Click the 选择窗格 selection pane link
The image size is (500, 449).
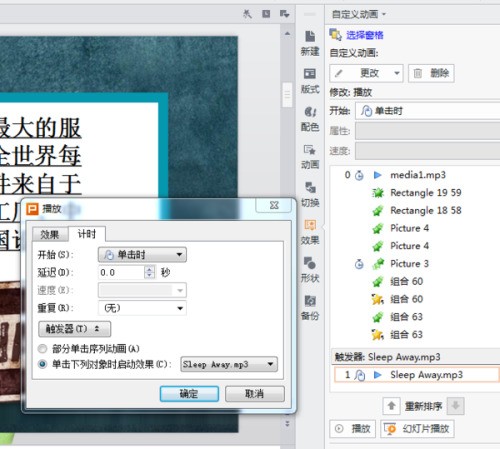click(365, 35)
